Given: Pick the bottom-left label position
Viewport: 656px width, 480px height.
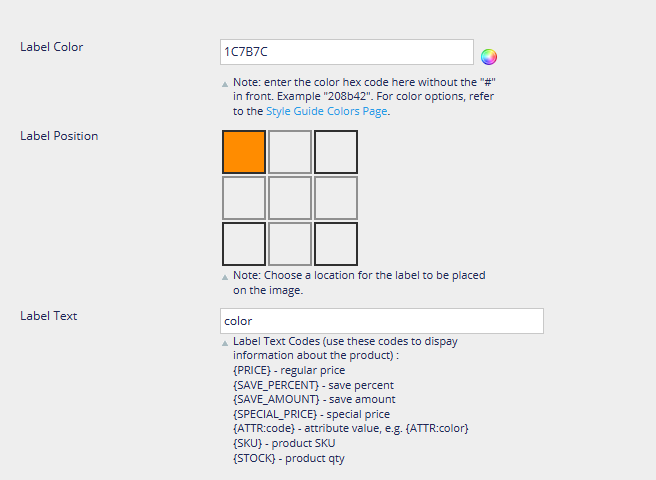Looking at the screenshot, I should coord(244,244).
